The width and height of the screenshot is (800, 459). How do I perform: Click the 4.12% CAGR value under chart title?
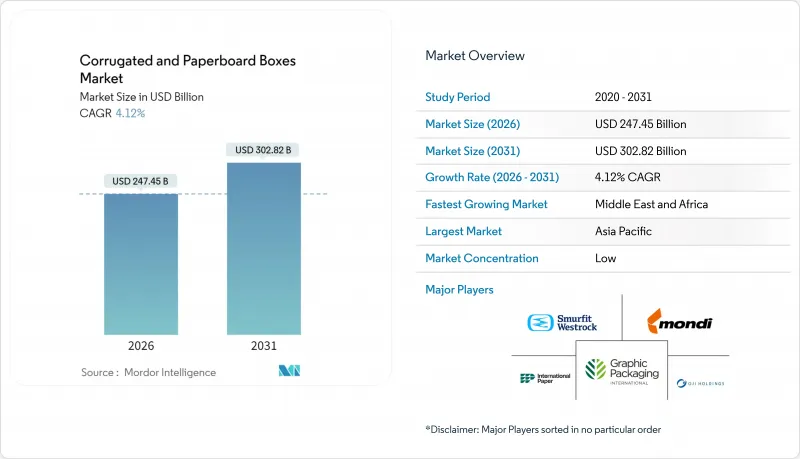click(x=130, y=113)
